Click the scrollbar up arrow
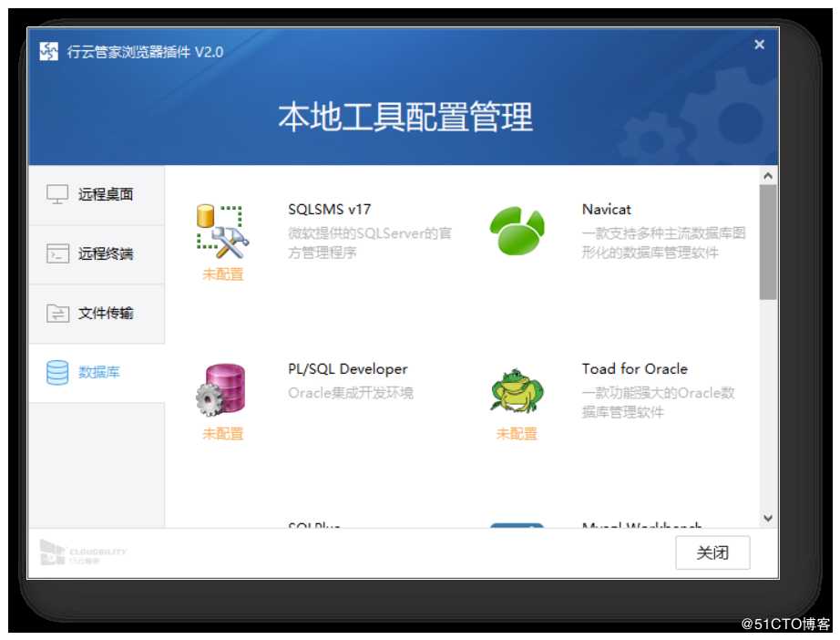 [766, 172]
